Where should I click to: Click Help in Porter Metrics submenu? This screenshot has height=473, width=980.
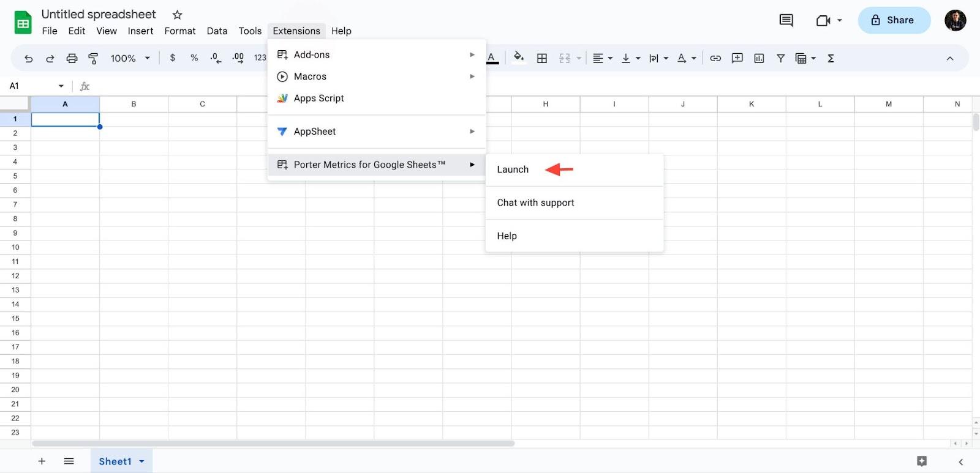575,236
